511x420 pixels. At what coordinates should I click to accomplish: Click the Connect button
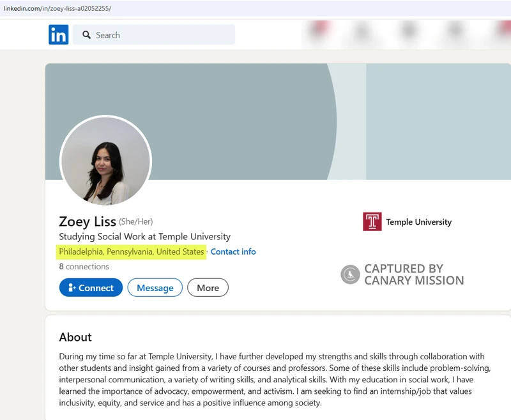pos(91,287)
